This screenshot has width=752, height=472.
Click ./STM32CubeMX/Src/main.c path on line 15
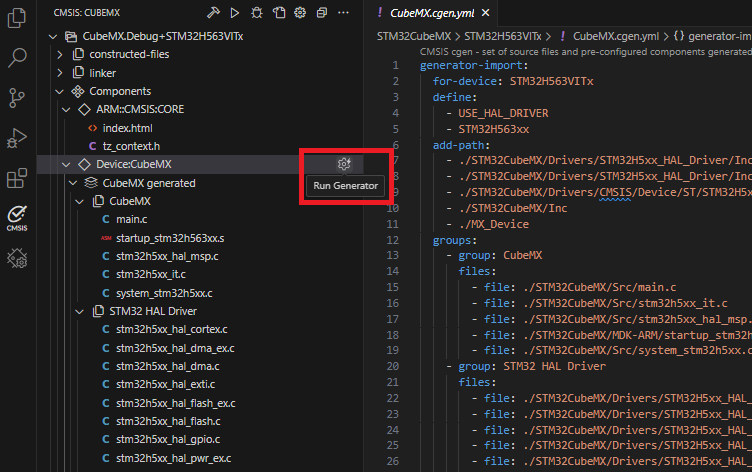pyautogui.click(x=600, y=287)
